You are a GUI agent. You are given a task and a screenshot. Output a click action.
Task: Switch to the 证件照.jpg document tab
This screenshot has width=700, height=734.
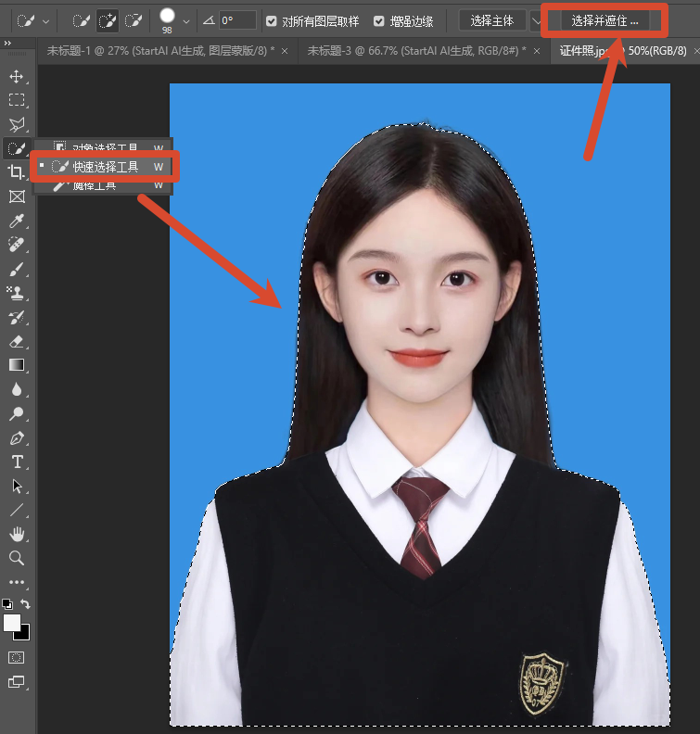coord(623,51)
